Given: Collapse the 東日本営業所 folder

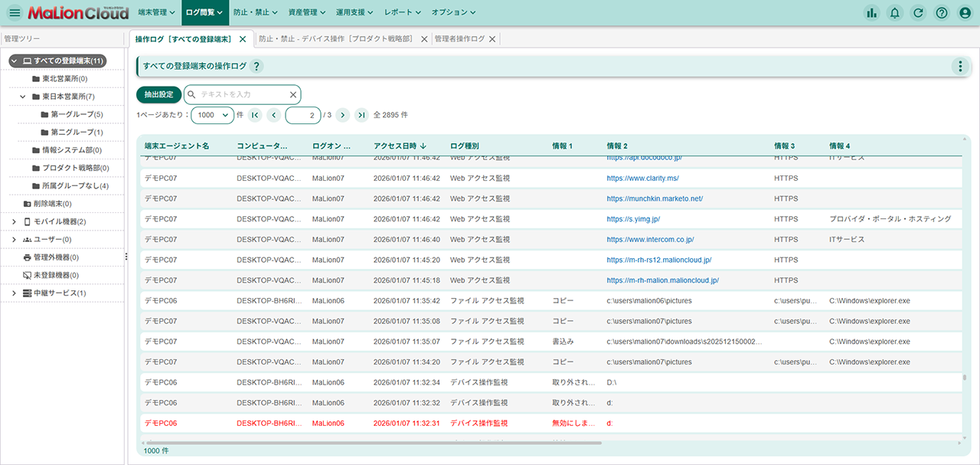Looking at the screenshot, I should click(23, 97).
